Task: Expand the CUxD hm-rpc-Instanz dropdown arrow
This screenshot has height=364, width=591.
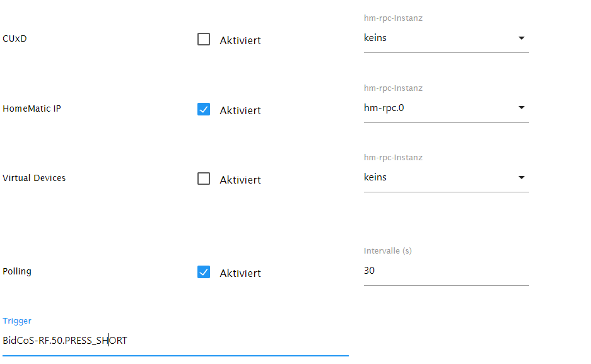Action: coord(521,38)
